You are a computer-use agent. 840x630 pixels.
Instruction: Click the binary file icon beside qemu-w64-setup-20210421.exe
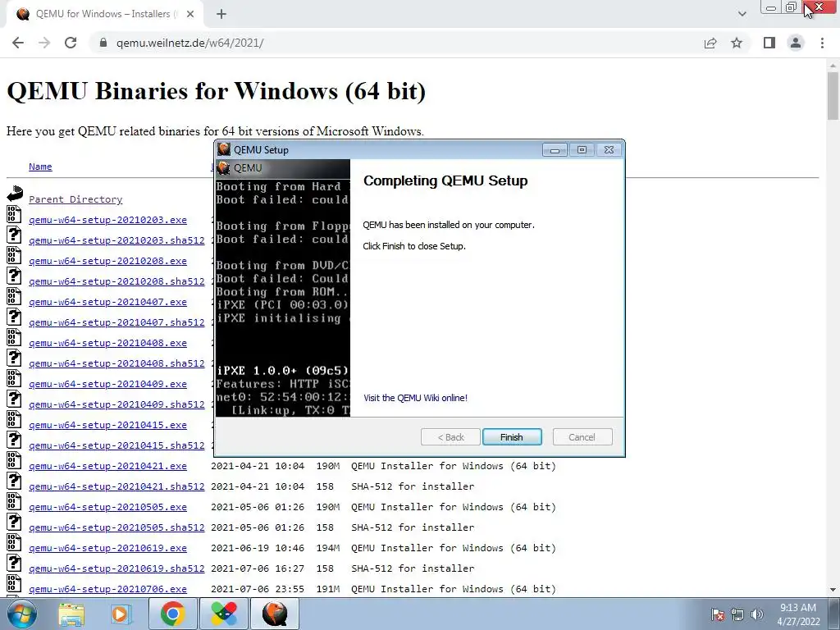[14, 460]
